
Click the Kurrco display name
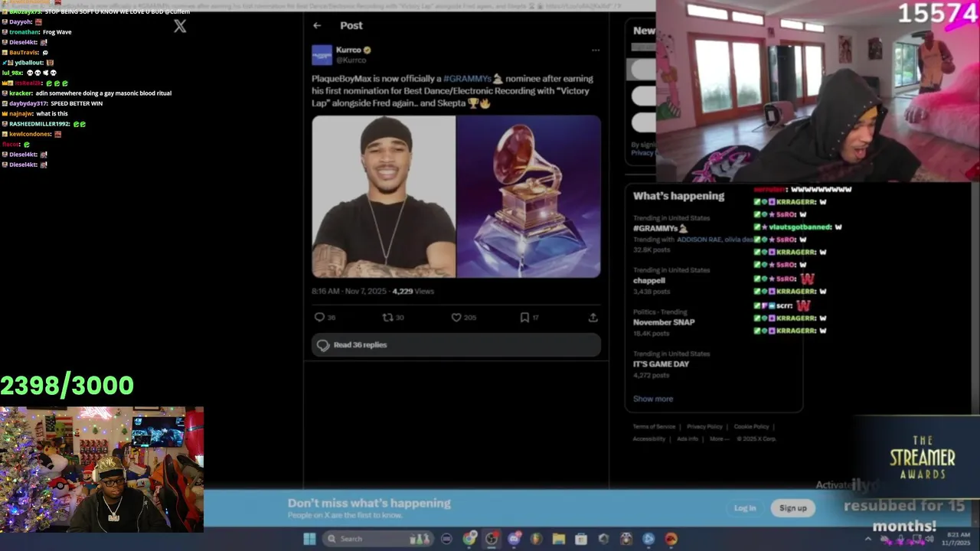(348, 50)
